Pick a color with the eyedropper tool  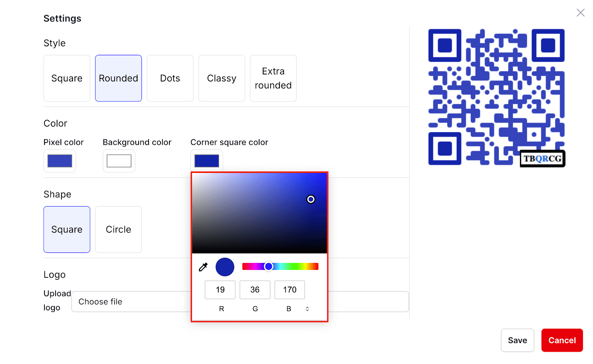click(x=203, y=267)
